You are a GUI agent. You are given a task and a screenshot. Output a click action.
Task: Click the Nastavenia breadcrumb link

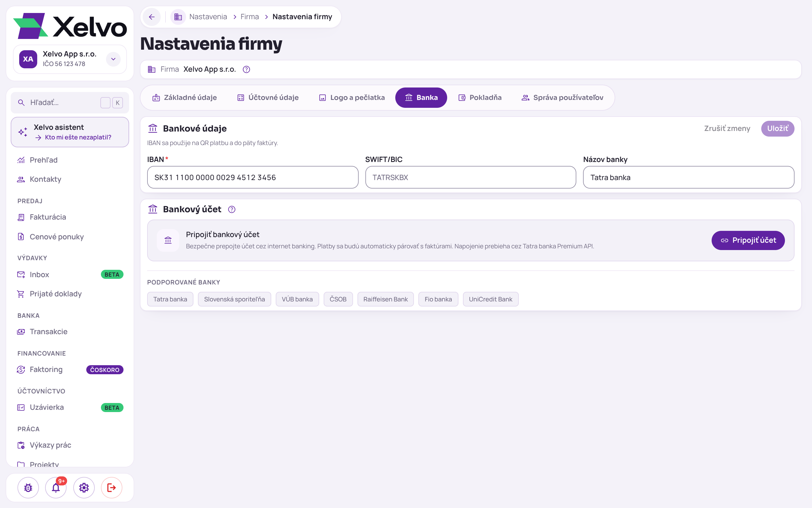[208, 17]
